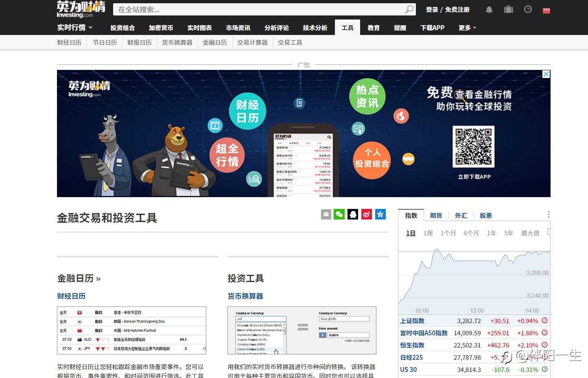Open 恒生指数 quote link
Image resolution: width=588 pixels, height=378 pixels.
[412, 345]
